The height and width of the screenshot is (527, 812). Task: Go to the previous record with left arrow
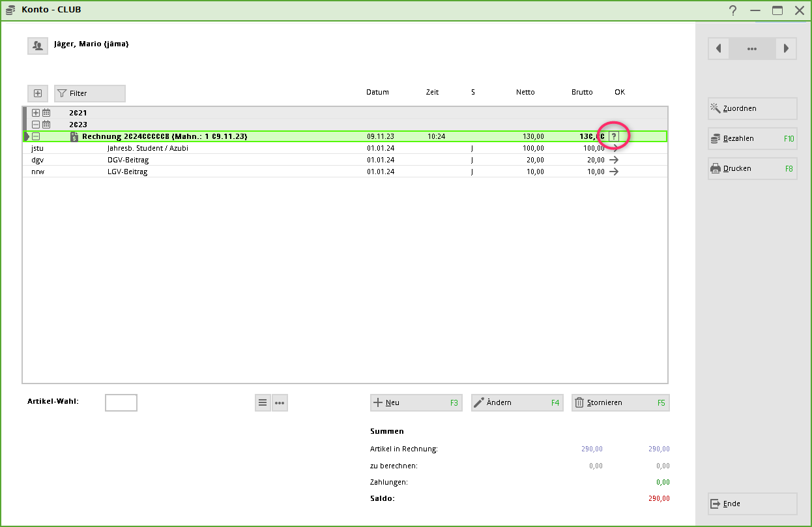point(718,48)
